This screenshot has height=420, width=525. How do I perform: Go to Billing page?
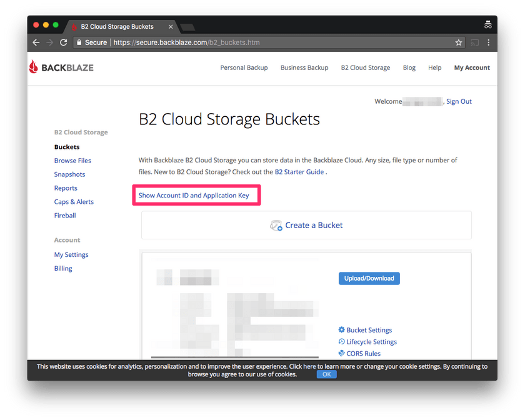point(63,269)
